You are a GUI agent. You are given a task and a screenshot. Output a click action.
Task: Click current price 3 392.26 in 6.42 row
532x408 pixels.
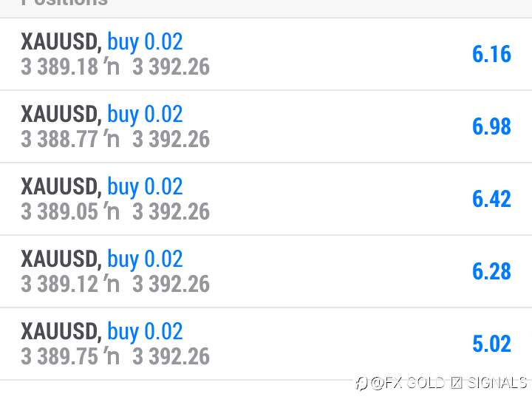[x=171, y=211]
